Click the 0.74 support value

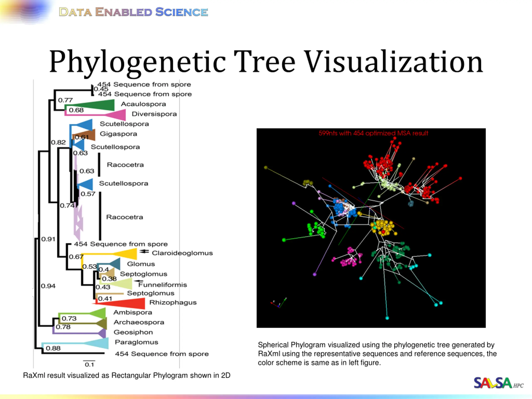click(x=67, y=206)
